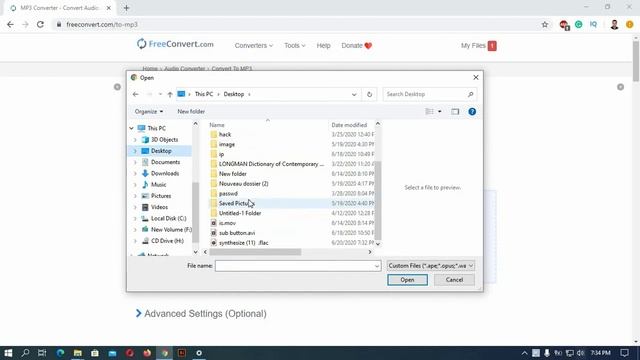
Task: Select New Volume (F:) in navigation tree
Action: pos(171,229)
